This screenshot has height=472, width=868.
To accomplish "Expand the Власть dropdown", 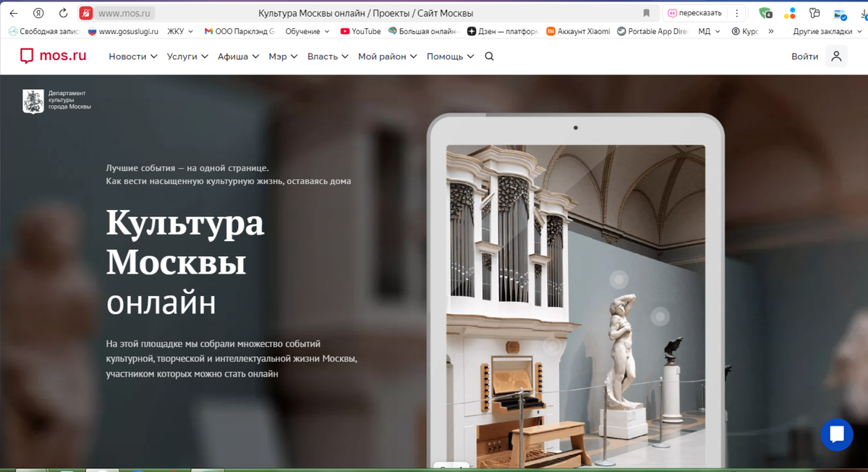I will 328,56.
